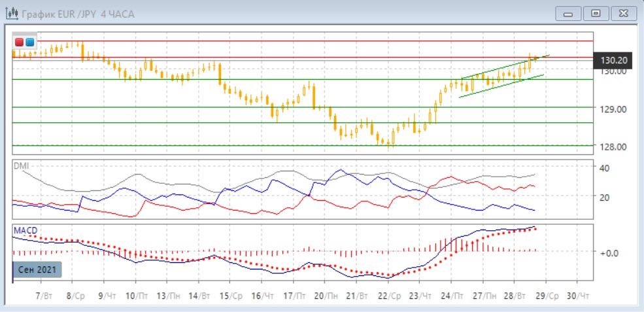This screenshot has height=312, width=644.
Task: Click the chart title График EUR/JPY 4 ЧАСА
Action: [x=78, y=14]
